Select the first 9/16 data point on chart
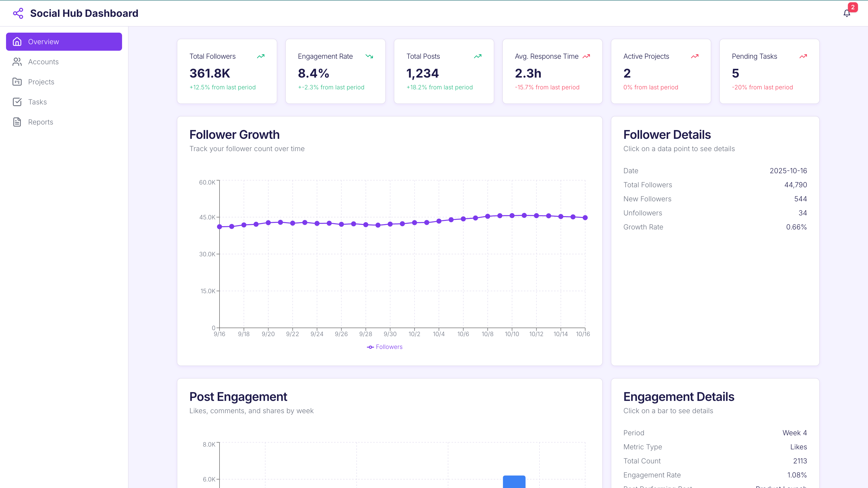This screenshot has height=488, width=868. 220,227
